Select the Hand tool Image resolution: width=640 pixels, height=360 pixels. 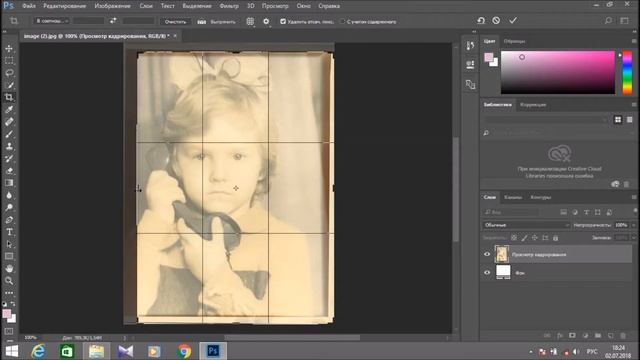9,269
